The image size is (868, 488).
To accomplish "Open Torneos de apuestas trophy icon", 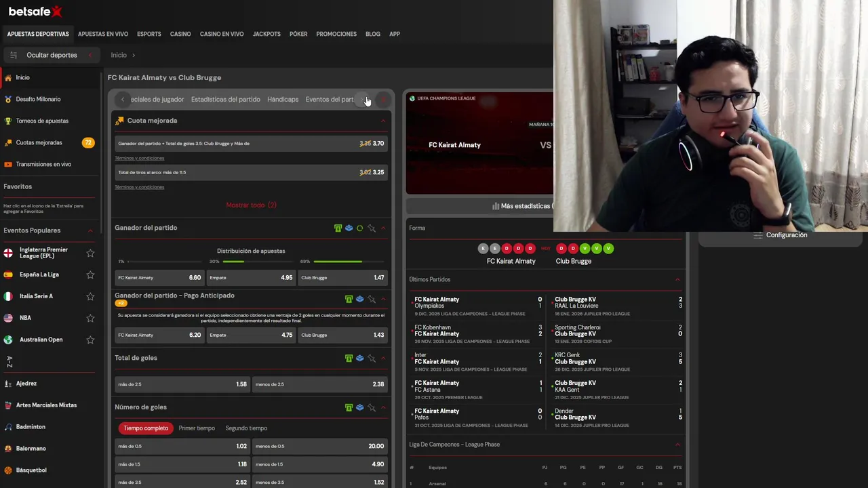I will pos(8,121).
